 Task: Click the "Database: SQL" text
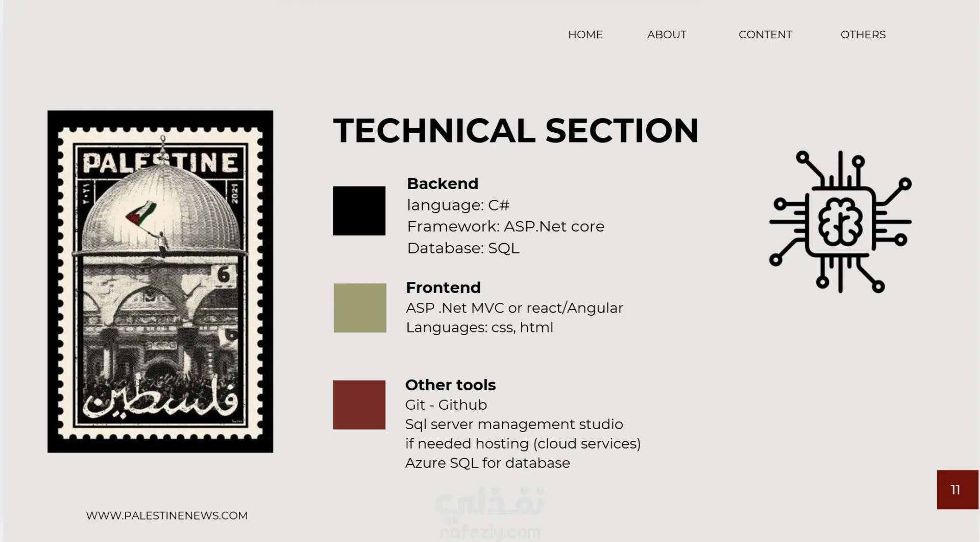tap(463, 248)
